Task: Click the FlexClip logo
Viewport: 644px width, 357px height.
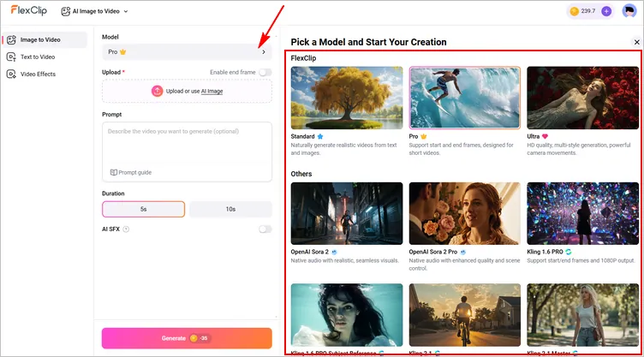Action: [x=29, y=10]
